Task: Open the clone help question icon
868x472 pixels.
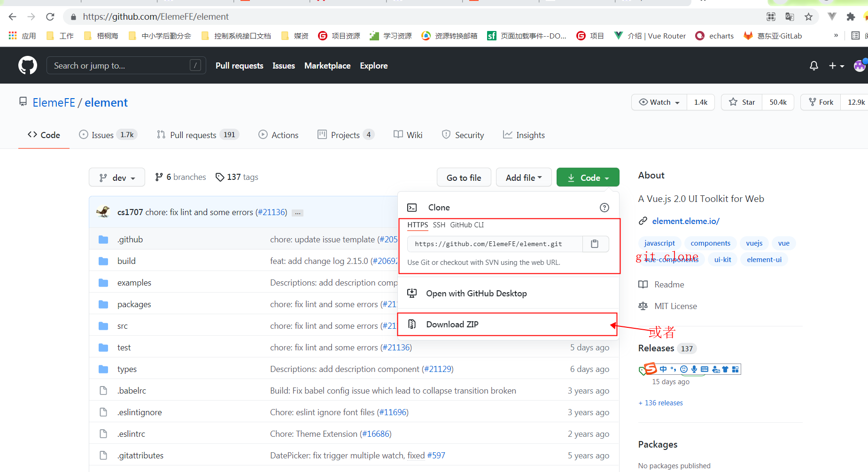Action: click(x=604, y=208)
